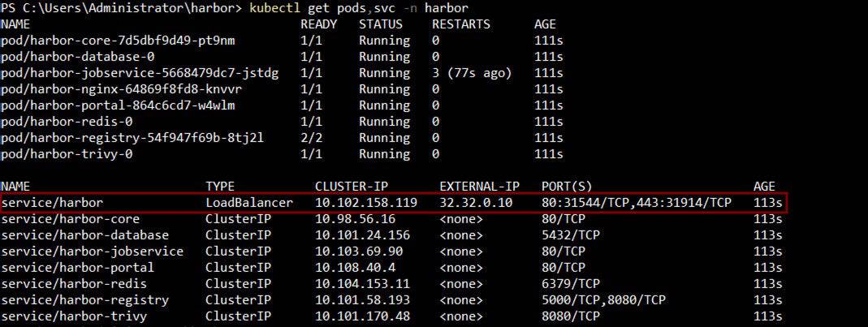Click the cluster IP 10.101.170.48
Viewport: 868px width, 327px height.
coord(362,316)
